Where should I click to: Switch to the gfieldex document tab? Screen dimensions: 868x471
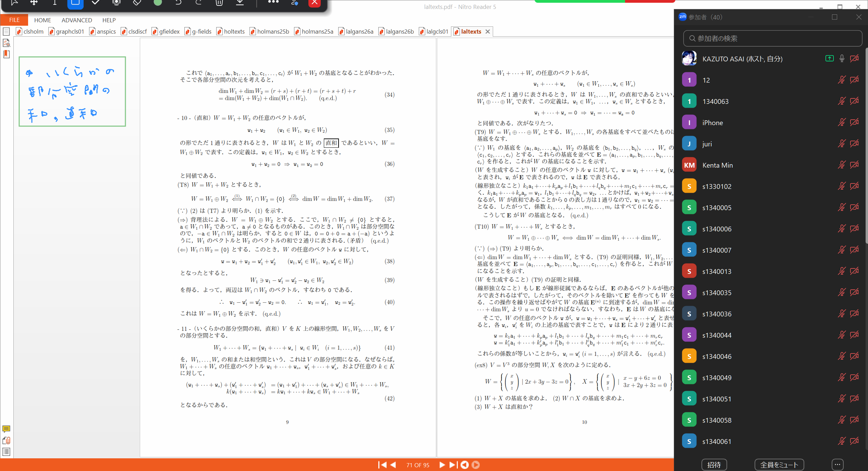point(166,32)
